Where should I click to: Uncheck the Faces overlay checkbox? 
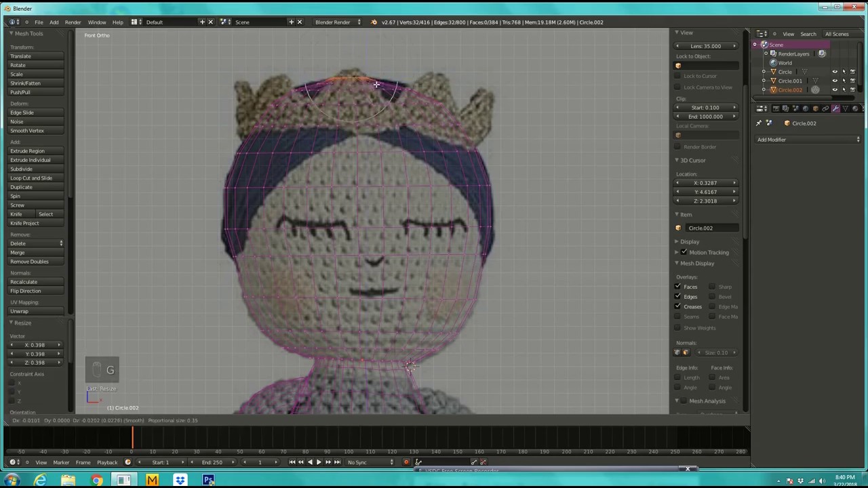pyautogui.click(x=677, y=287)
